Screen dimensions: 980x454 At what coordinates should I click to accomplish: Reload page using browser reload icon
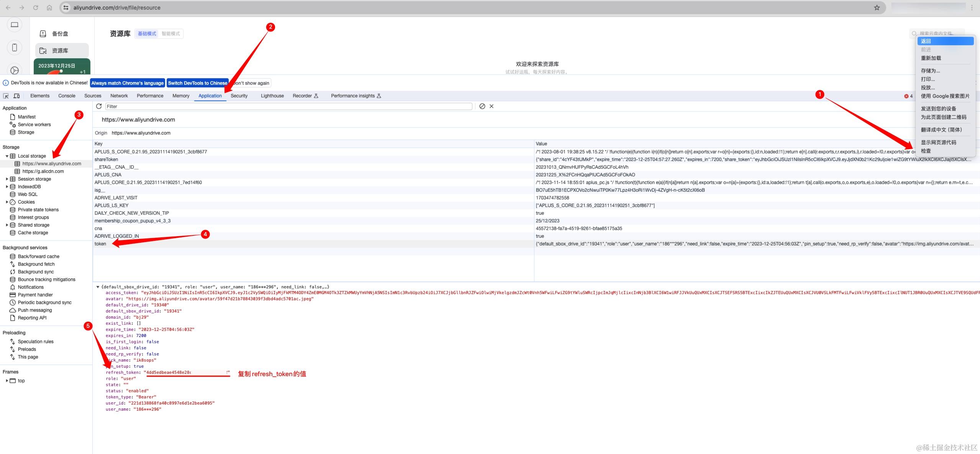(36, 8)
